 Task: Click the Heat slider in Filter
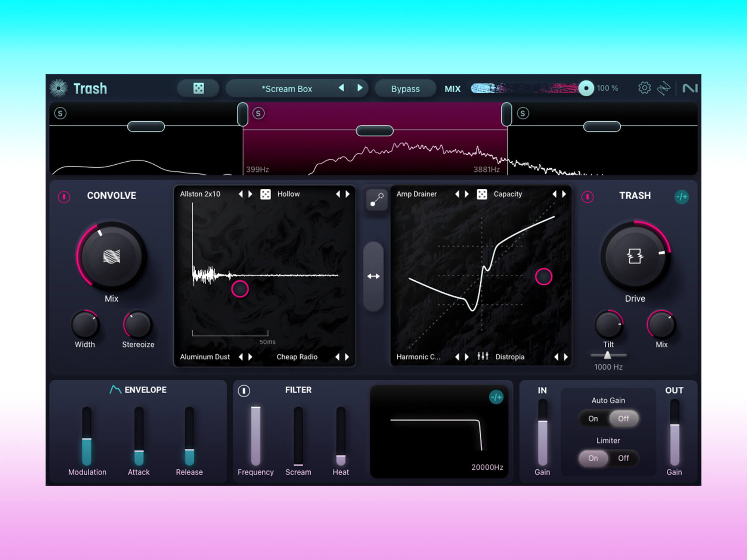click(341, 436)
